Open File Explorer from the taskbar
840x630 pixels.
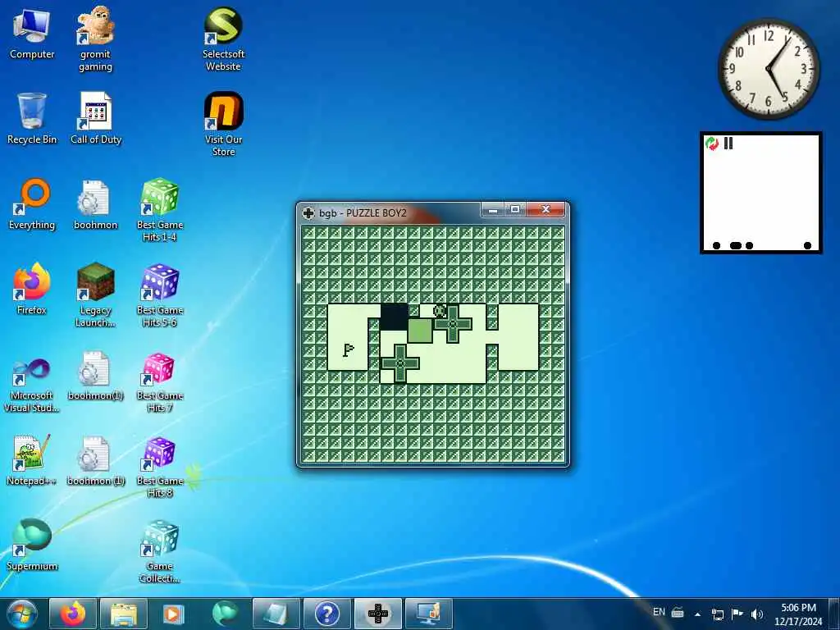(123, 614)
